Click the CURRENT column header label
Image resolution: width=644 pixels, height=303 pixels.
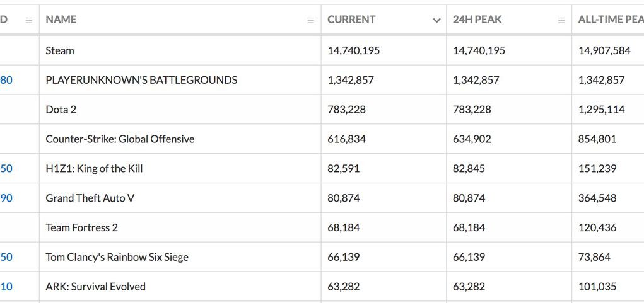[x=351, y=20]
